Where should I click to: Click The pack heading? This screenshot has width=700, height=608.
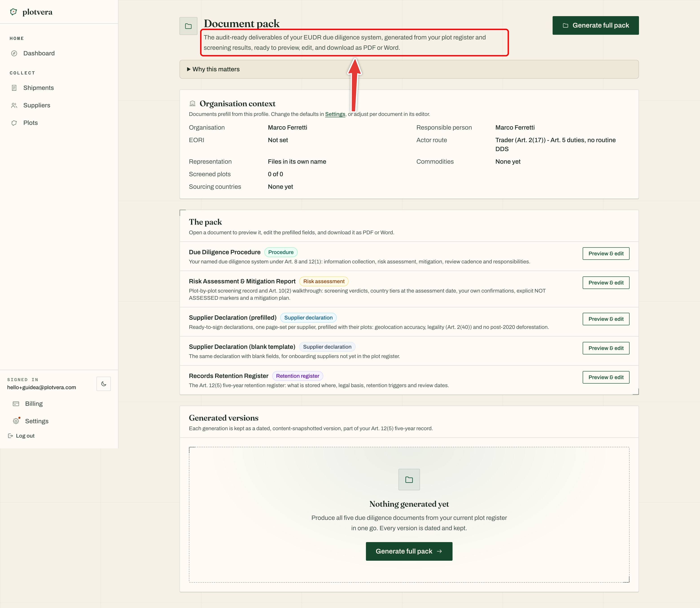(x=205, y=222)
